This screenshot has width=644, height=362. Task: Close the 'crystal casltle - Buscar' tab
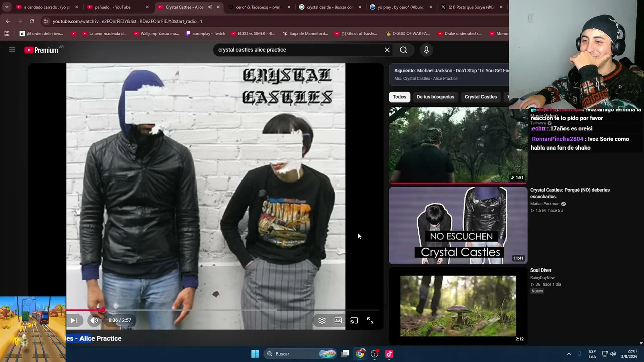coord(360,7)
